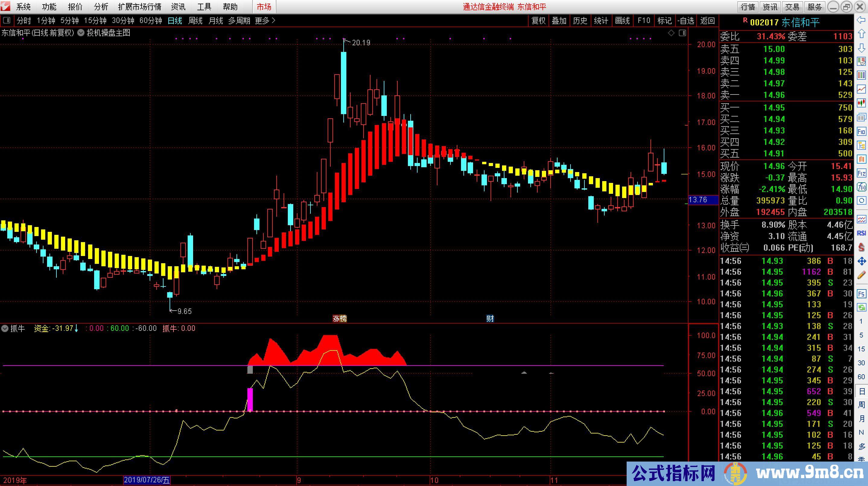Viewport: 868px width, 486px height.
Task: Expand the 抓牛 sub-indicator dropdown
Action: 5,328
